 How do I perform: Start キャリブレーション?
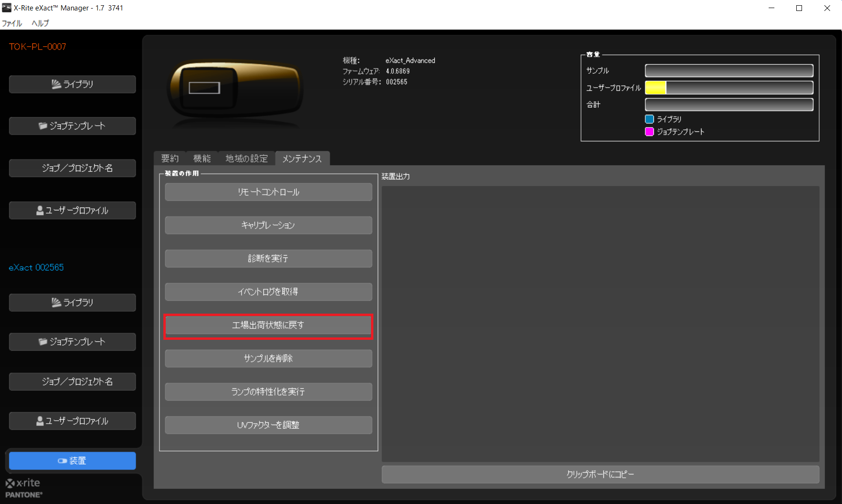269,226
